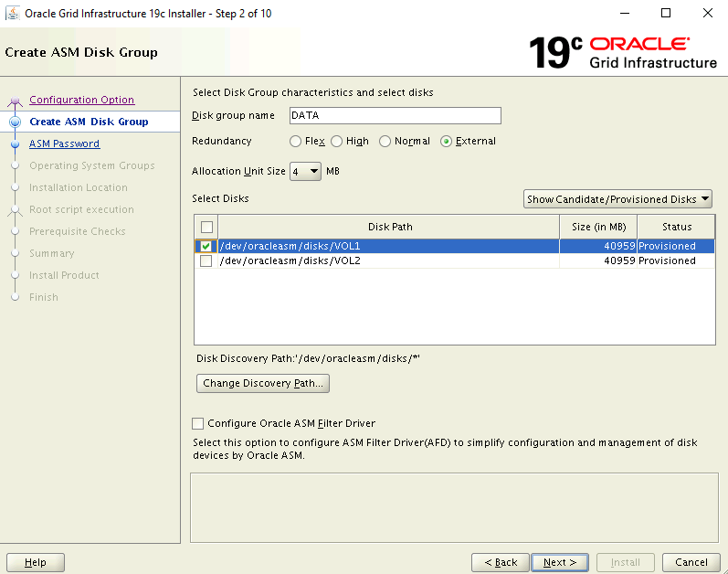Check the VOL2 disk checkbox
The height and width of the screenshot is (574, 728).
[206, 261]
